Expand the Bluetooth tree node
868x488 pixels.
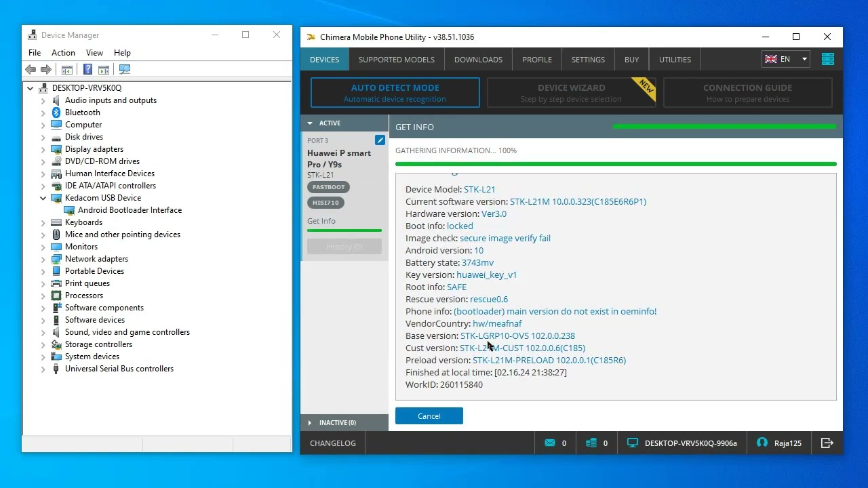click(x=43, y=113)
